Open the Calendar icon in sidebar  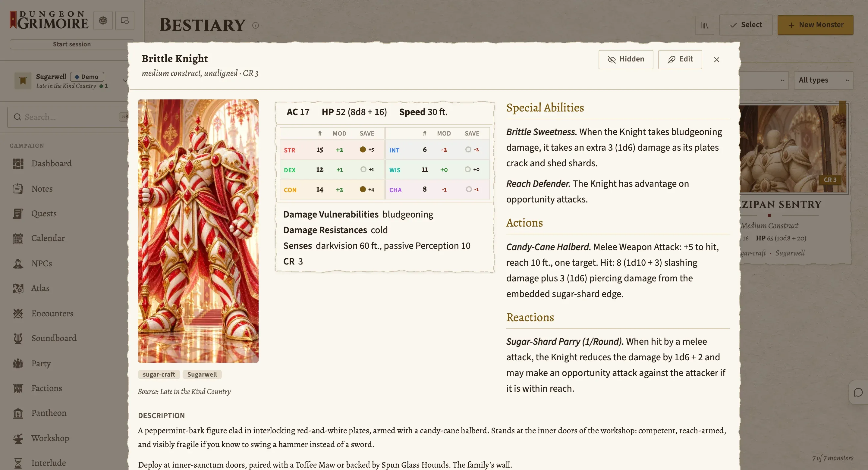pos(18,239)
